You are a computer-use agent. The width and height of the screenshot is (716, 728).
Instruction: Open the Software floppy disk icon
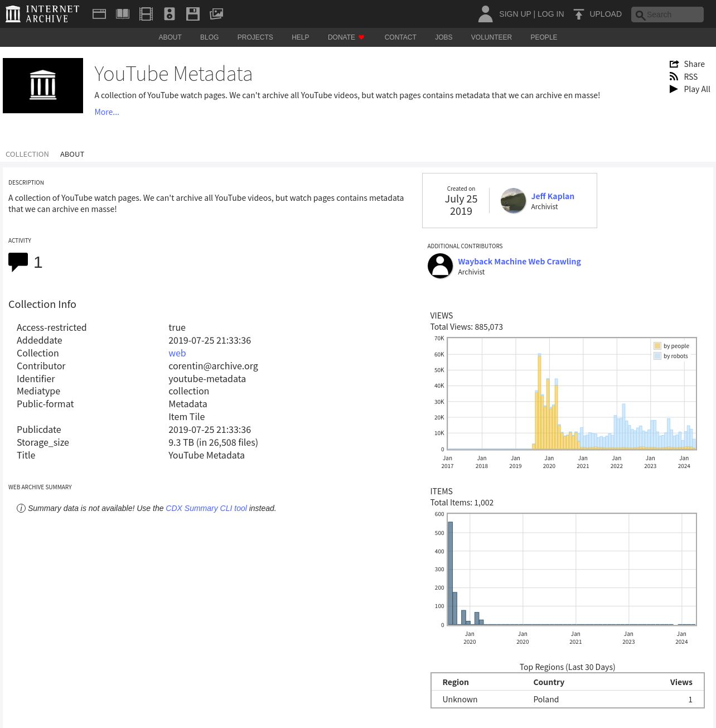point(193,14)
